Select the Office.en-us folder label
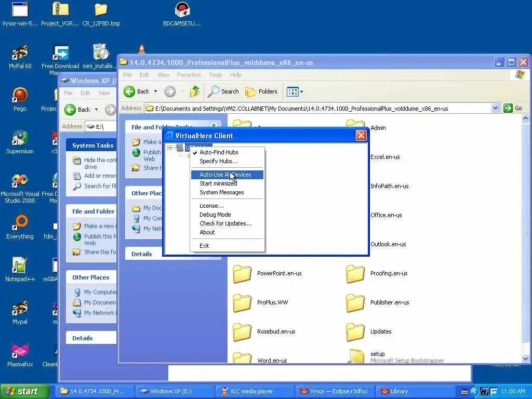Viewport: 532px width, 399px height. 386,215
